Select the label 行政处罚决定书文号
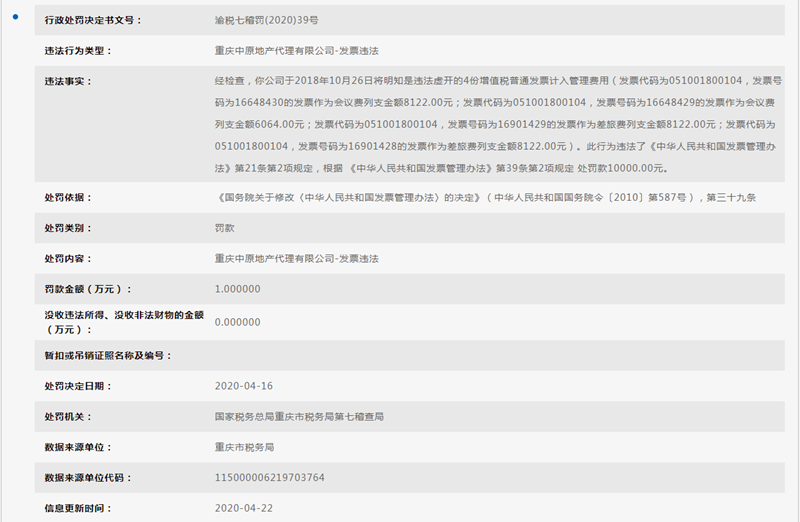Image resolution: width=800 pixels, height=522 pixels. 92,20
